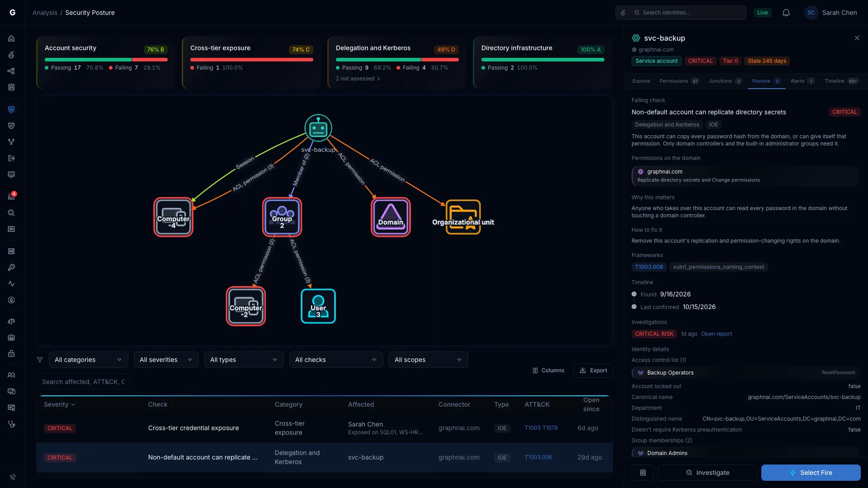Open the All checks dropdown
This screenshot has height=488, width=868.
tap(336, 360)
